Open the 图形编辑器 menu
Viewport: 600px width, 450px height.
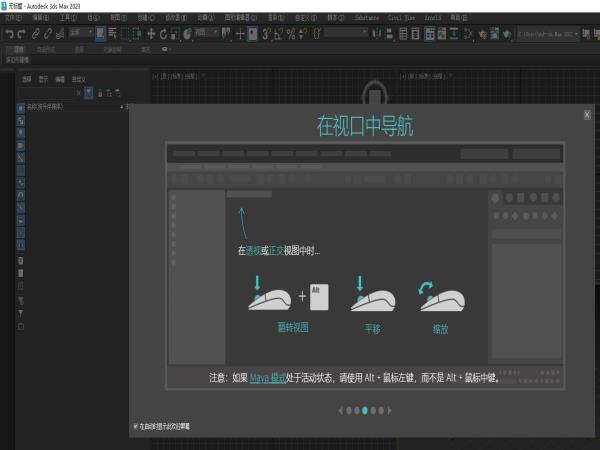click(240, 18)
